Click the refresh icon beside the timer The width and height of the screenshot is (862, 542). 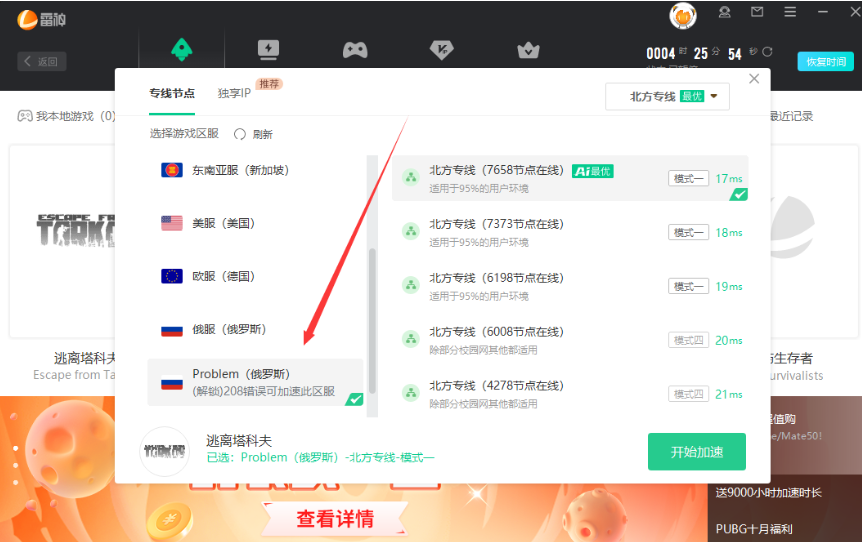tap(767, 52)
